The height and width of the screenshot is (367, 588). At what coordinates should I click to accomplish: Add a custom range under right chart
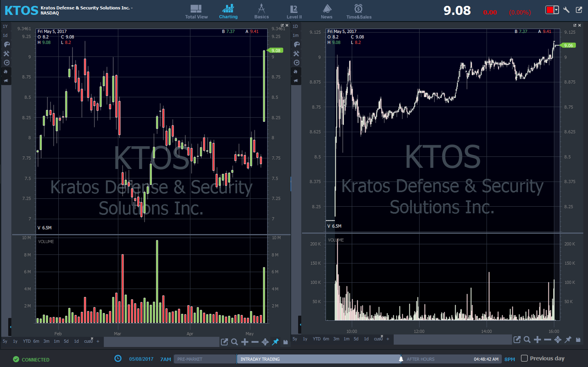388,339
